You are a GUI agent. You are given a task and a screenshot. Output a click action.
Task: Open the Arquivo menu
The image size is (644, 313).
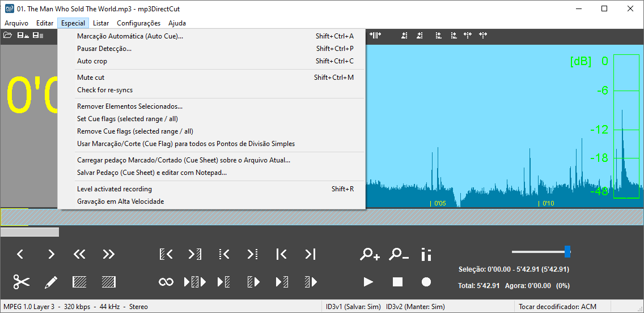pyautogui.click(x=16, y=23)
